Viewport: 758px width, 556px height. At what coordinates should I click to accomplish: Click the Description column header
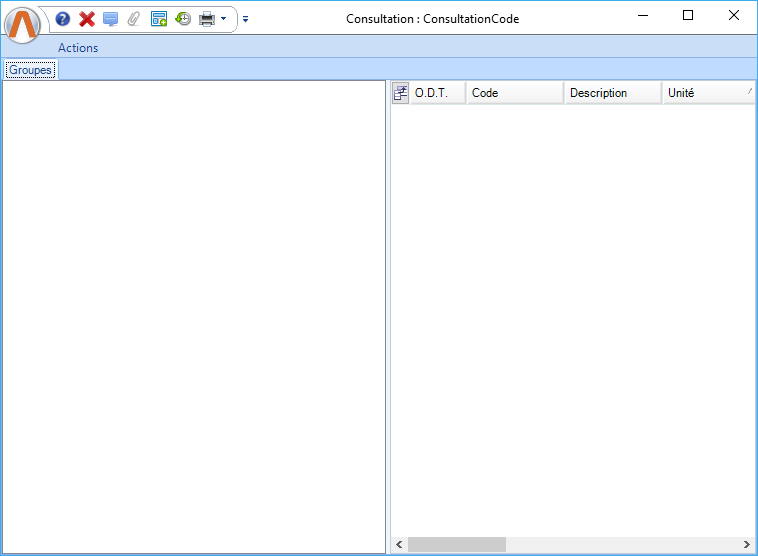pyautogui.click(x=612, y=93)
